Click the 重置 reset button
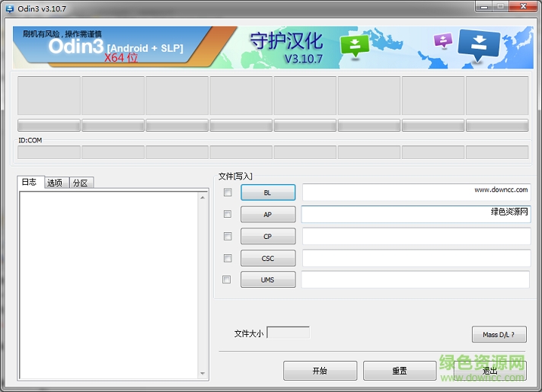Viewport: 542px width, 392px height. (400, 371)
